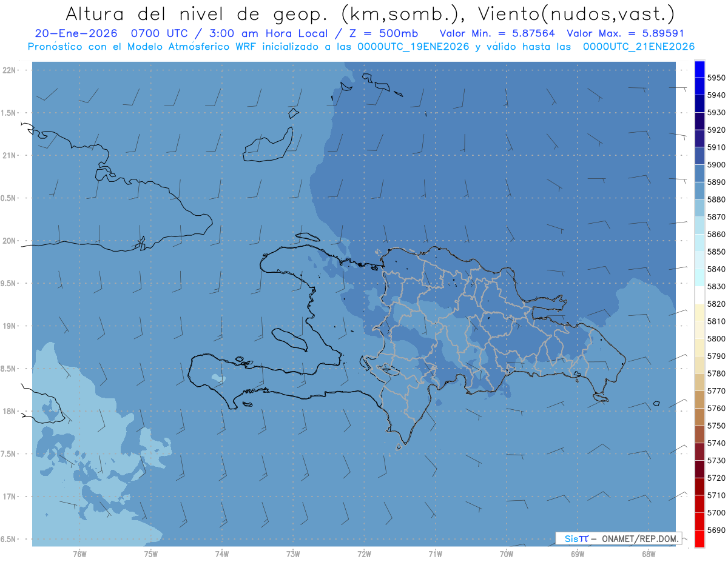Pick the legend swatch between 5880 and 5870
Viewport: 728px width, 562px height.
pos(699,208)
